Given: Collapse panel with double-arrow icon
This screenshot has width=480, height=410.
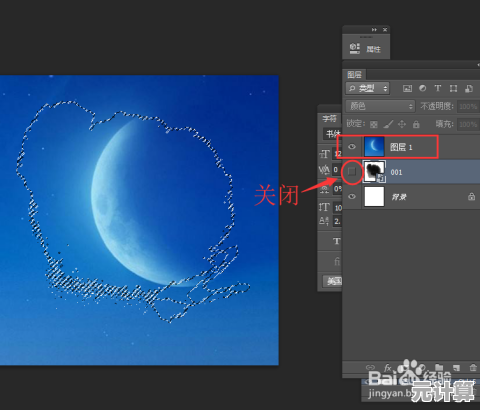Looking at the screenshot, I should (x=374, y=30).
